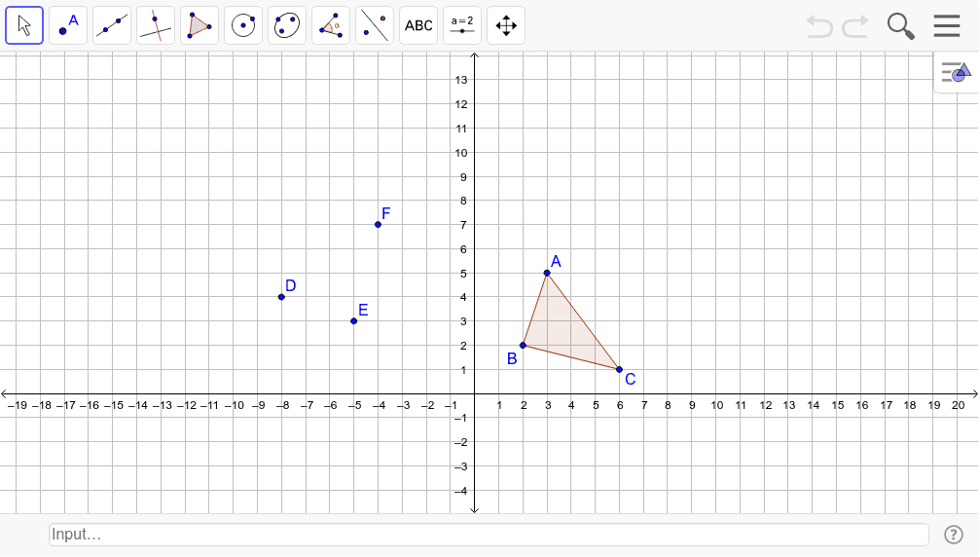Select the Angle tool
This screenshot has height=557, width=980.
coord(331,25)
